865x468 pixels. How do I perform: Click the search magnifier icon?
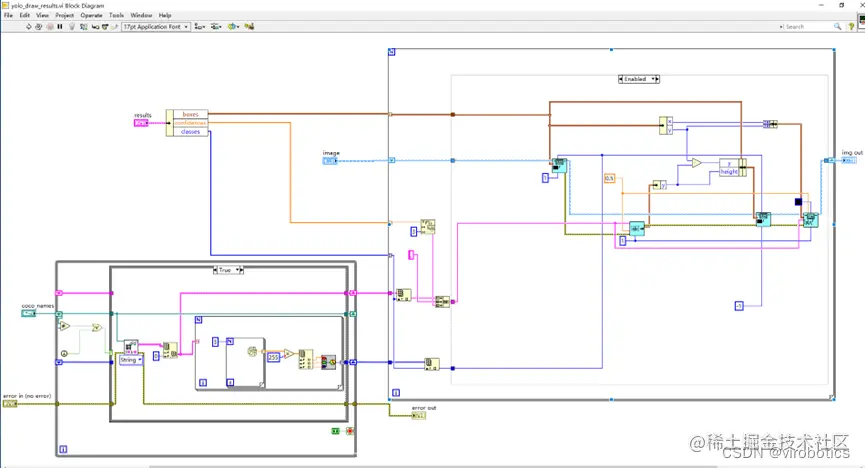(837, 26)
